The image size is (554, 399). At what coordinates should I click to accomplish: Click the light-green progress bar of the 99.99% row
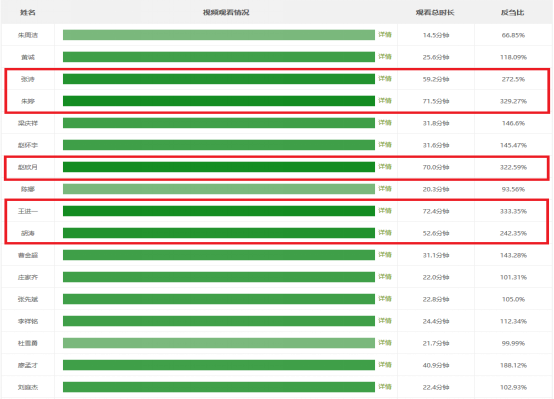pos(219,343)
